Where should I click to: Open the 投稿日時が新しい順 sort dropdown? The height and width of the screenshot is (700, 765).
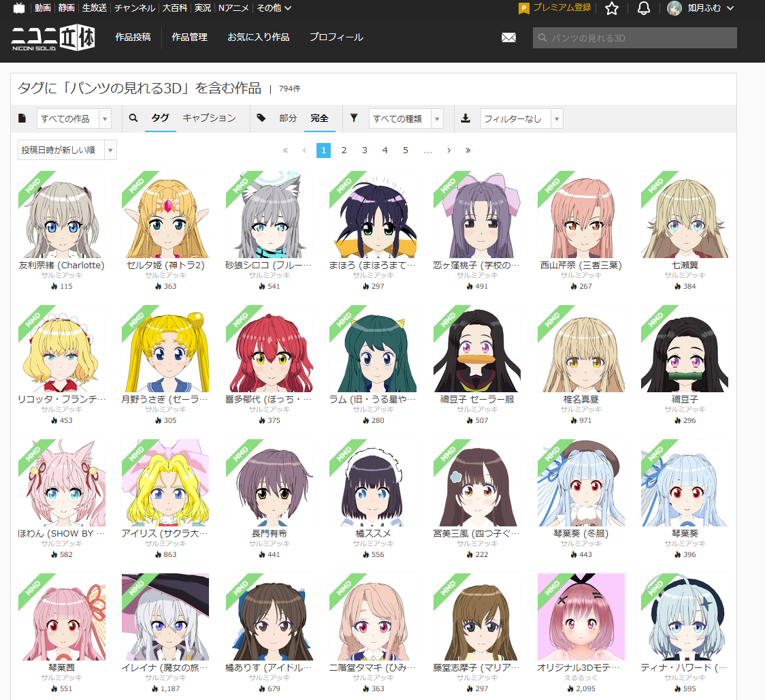tap(67, 150)
